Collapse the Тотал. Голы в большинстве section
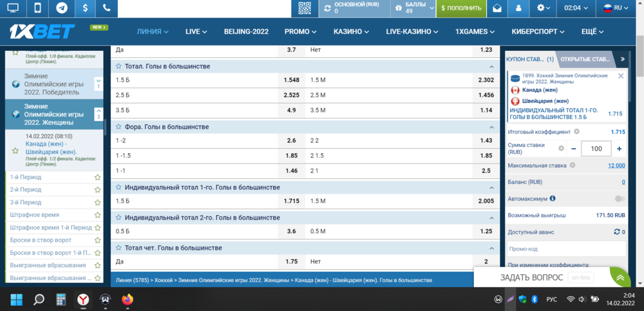The width and height of the screenshot is (644, 311). [x=491, y=66]
